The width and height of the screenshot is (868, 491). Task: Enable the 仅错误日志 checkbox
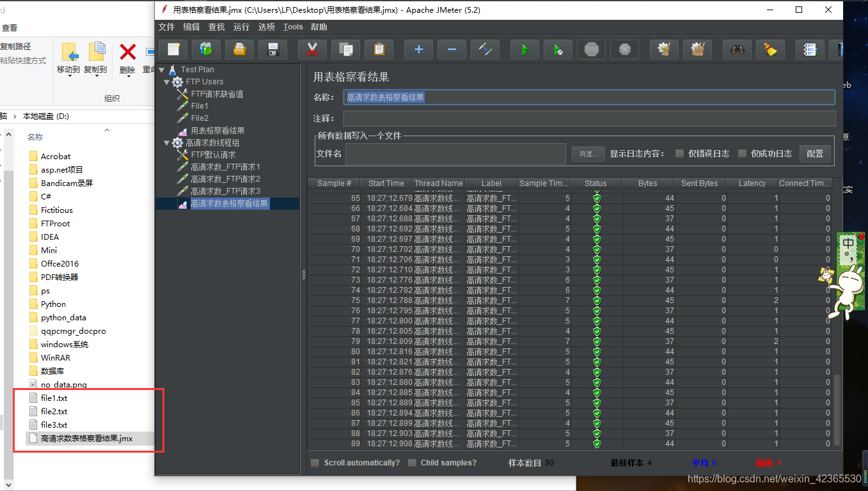pos(679,153)
